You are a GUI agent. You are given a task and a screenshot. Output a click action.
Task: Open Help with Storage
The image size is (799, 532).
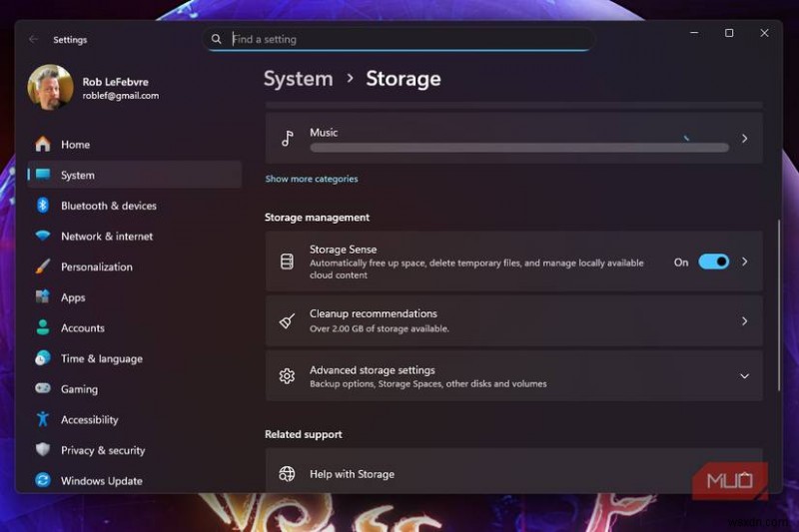click(513, 470)
